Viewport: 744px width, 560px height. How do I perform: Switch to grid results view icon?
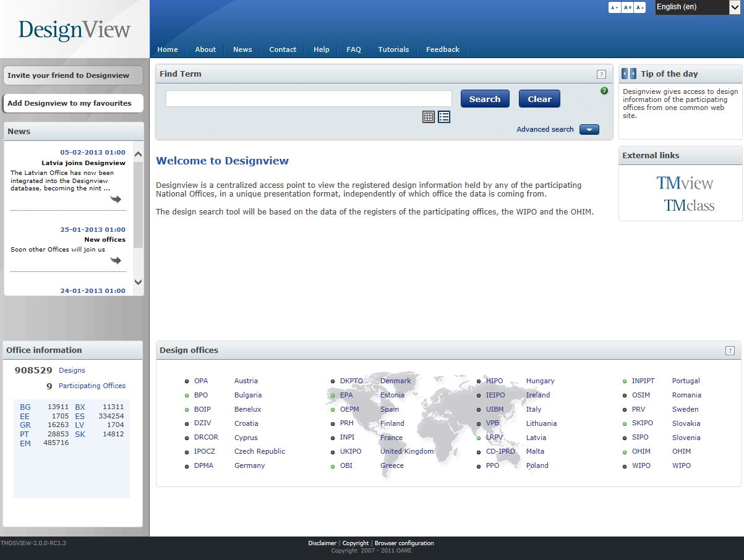click(429, 116)
